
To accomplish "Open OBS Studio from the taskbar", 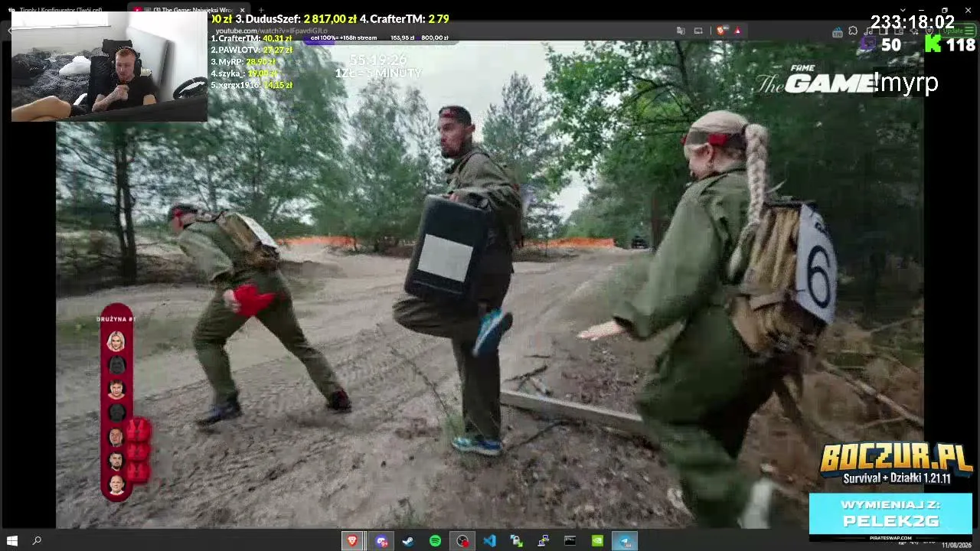I will (462, 541).
